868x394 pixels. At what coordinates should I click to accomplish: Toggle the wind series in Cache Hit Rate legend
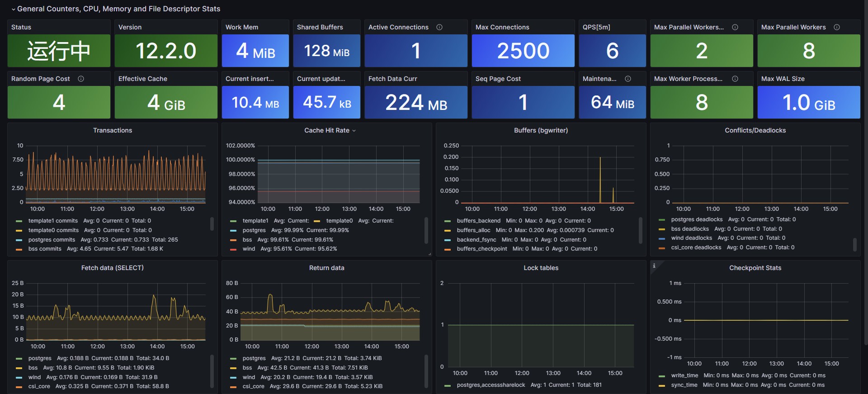(249, 249)
